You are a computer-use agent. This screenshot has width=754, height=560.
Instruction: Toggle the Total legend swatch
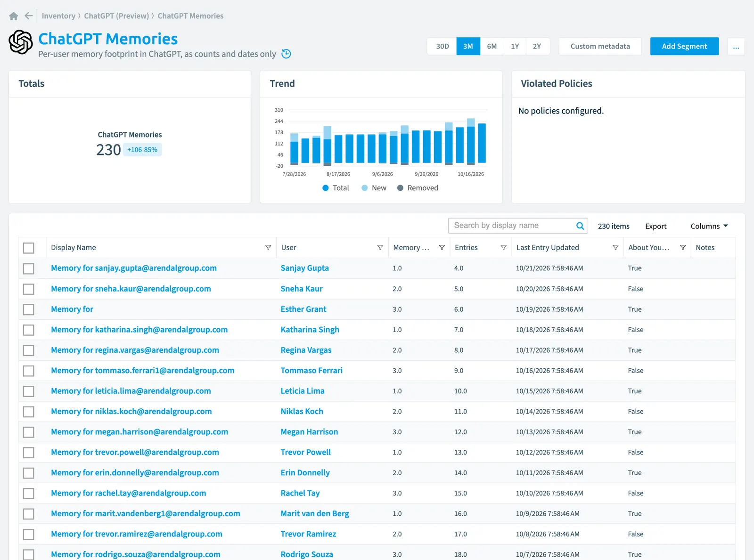325,188
